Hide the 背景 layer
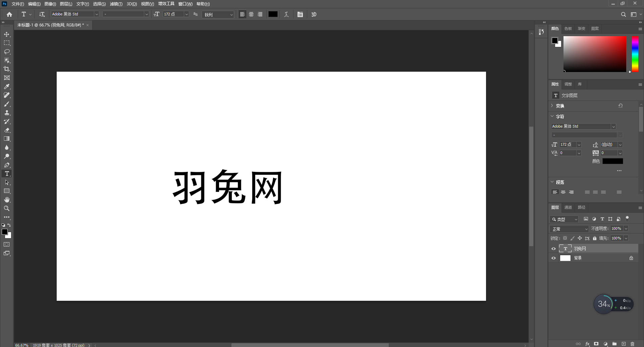Image resolution: width=644 pixels, height=347 pixels. pos(554,258)
